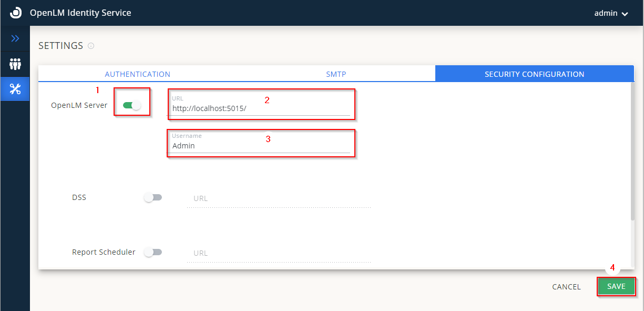Click the OpenLM Server URL field
Screen dimensions: 644x311
click(260, 109)
